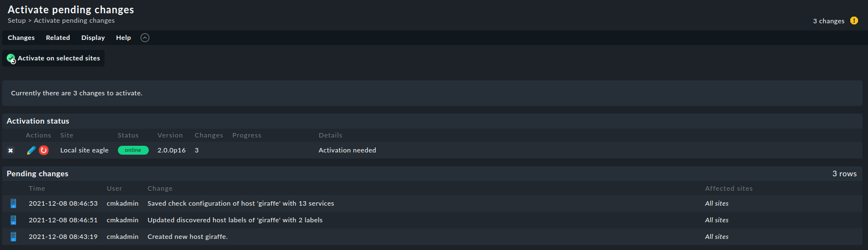Click the Activation status section header
This screenshot has width=868, height=250.
38,121
